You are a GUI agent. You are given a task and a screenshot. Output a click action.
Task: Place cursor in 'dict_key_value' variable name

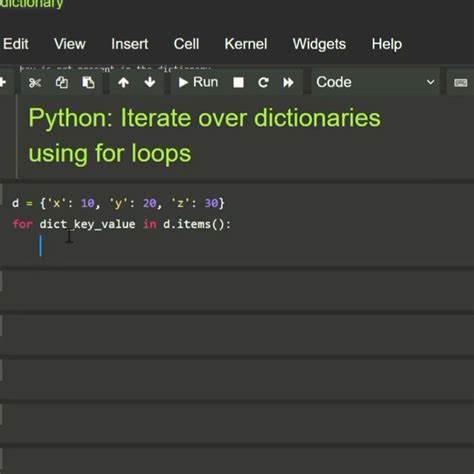tap(87, 224)
